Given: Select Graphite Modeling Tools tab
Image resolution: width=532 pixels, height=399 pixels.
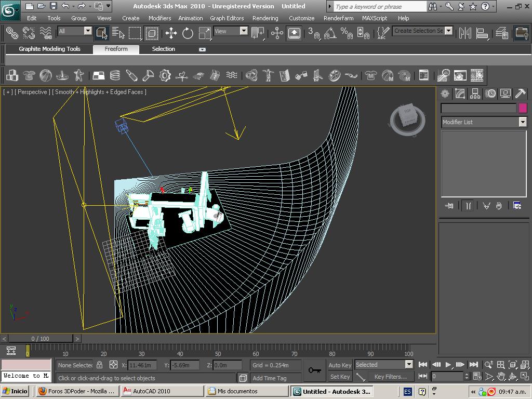Looking at the screenshot, I should coord(49,49).
